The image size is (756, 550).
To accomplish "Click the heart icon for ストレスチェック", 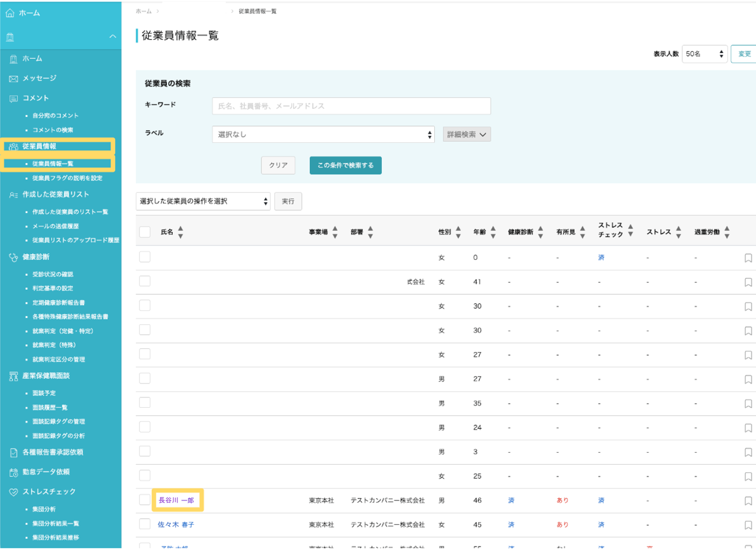I will click(x=13, y=492).
